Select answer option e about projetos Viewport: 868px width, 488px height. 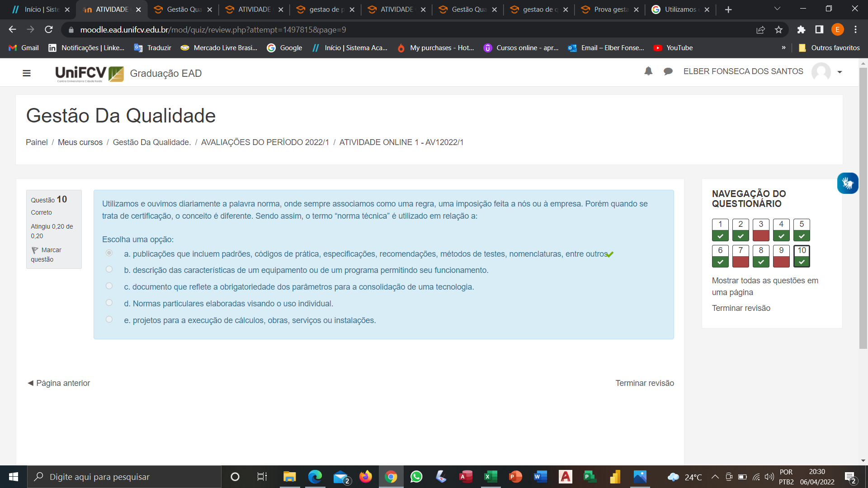[109, 319]
